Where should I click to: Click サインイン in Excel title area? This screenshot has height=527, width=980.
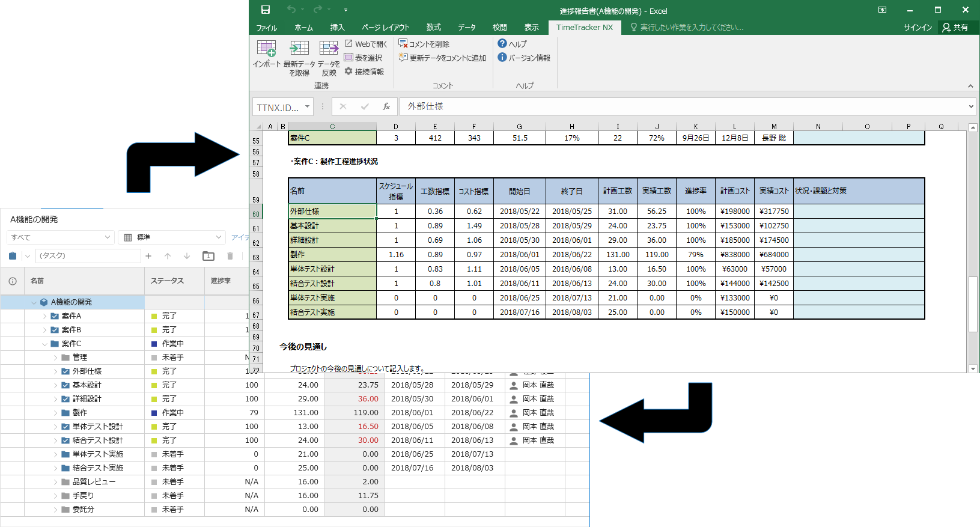[x=918, y=28]
